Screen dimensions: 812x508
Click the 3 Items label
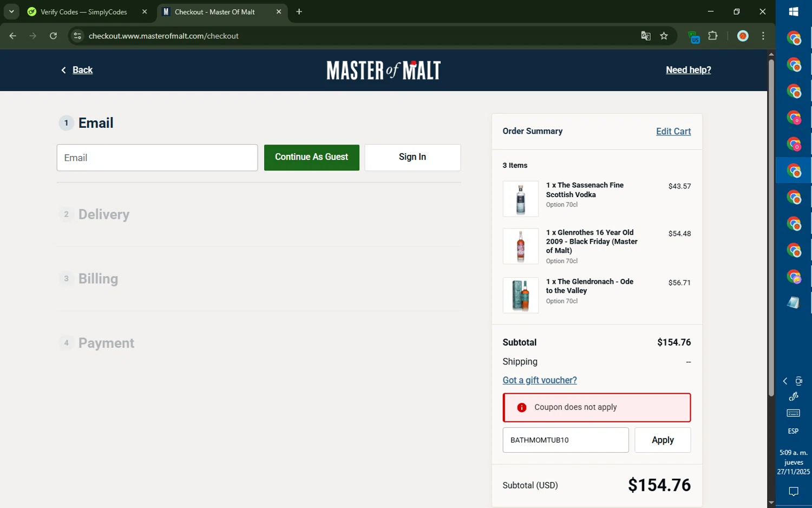[515, 165]
